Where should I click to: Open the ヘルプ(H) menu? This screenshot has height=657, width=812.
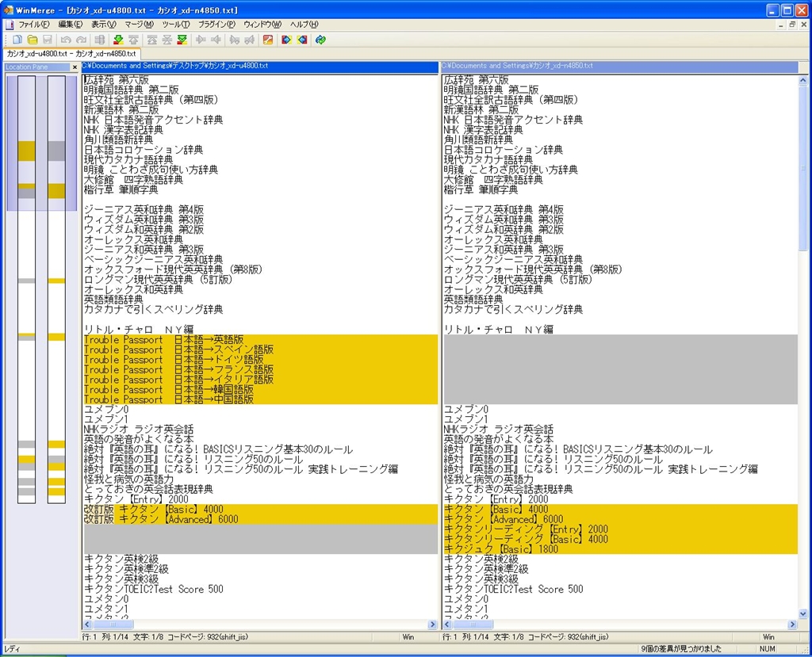(x=304, y=25)
